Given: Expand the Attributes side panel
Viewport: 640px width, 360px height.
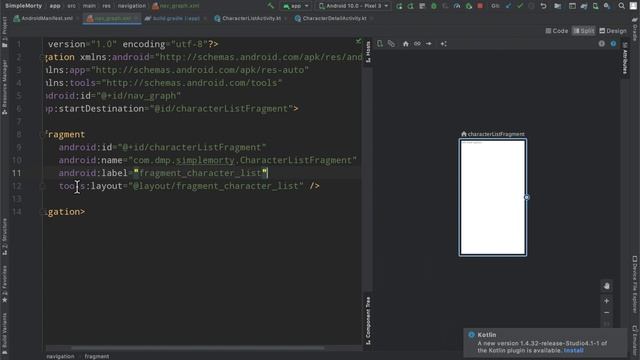Looking at the screenshot, I should pyautogui.click(x=624, y=57).
